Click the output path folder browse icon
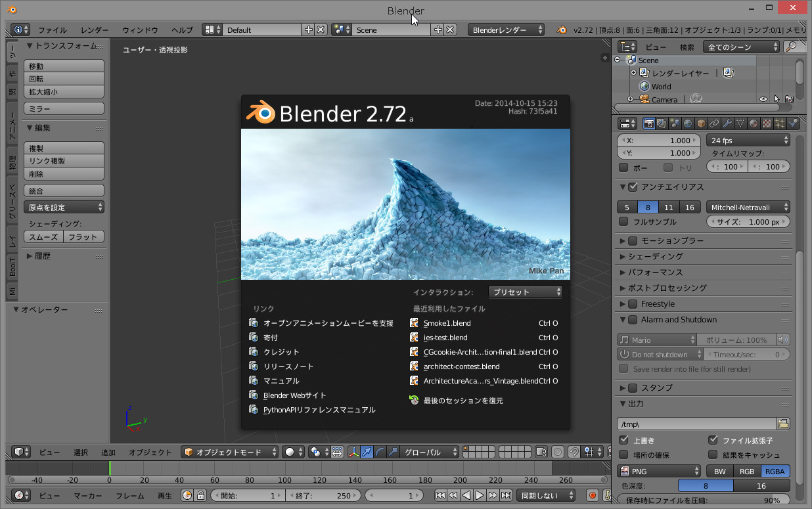Image resolution: width=812 pixels, height=509 pixels. coord(783,424)
